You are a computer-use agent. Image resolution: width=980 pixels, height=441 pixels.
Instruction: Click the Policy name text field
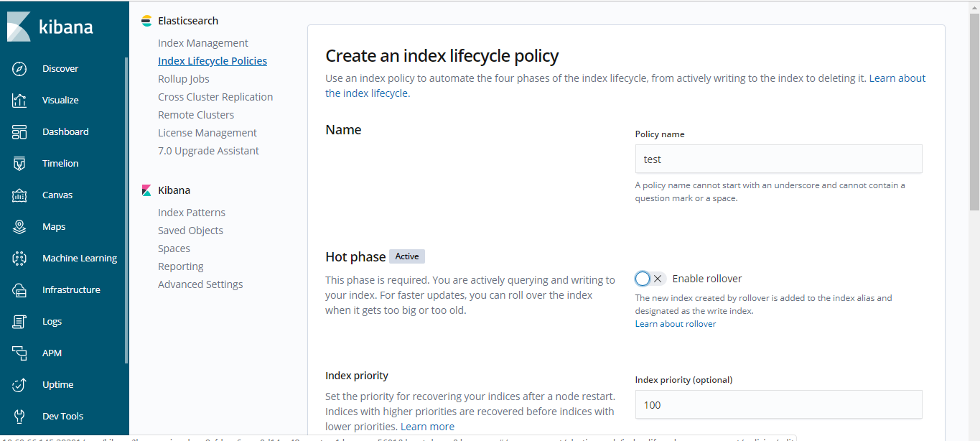coord(778,159)
